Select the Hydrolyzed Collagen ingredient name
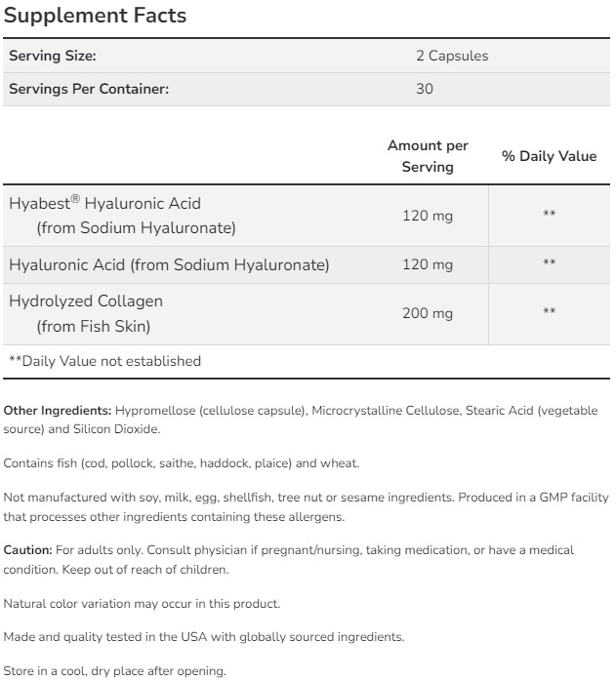616x681 pixels. point(86,300)
